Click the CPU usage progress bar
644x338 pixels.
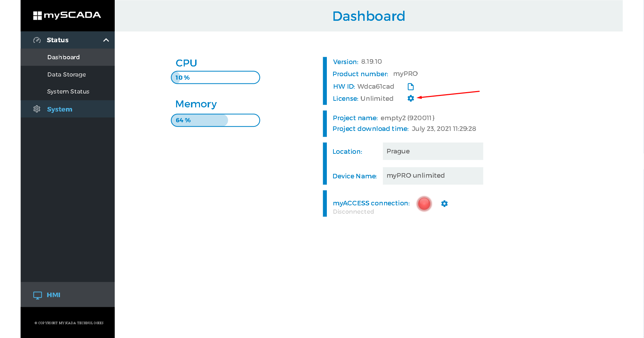pos(215,78)
